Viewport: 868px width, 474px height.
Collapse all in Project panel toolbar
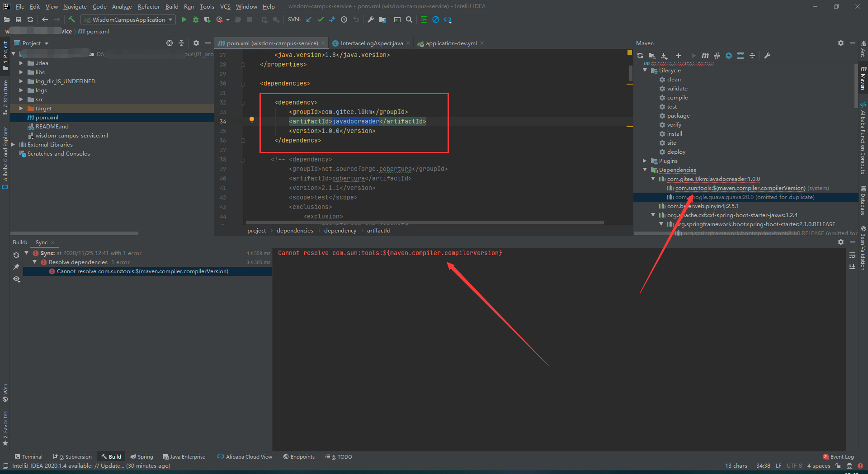181,43
